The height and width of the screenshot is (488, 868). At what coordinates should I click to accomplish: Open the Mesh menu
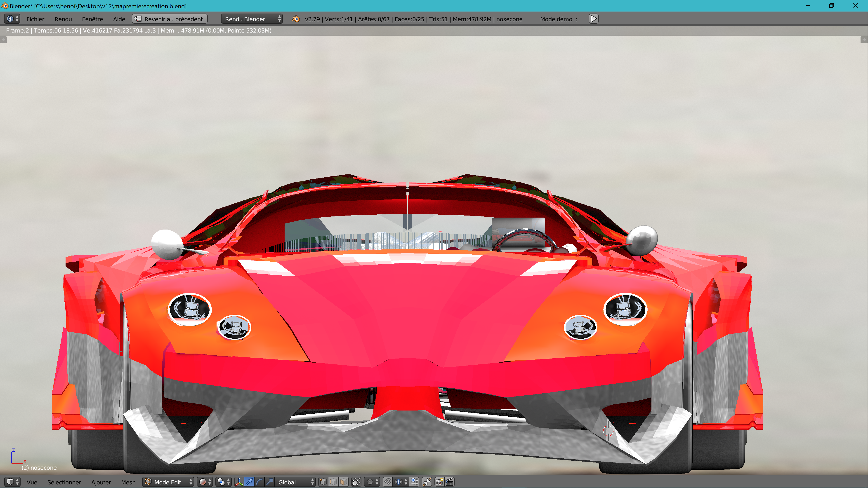[x=128, y=482]
